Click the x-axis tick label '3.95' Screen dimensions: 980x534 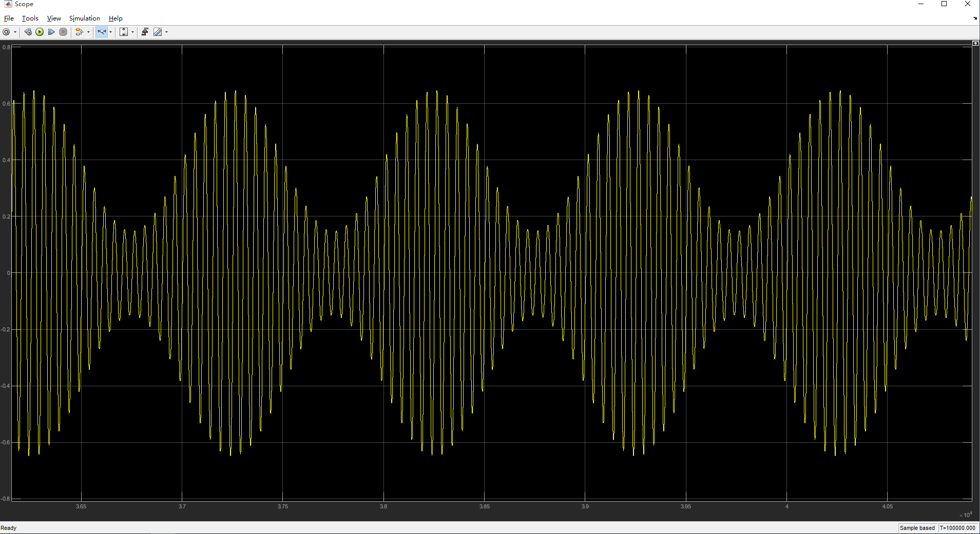pos(686,506)
